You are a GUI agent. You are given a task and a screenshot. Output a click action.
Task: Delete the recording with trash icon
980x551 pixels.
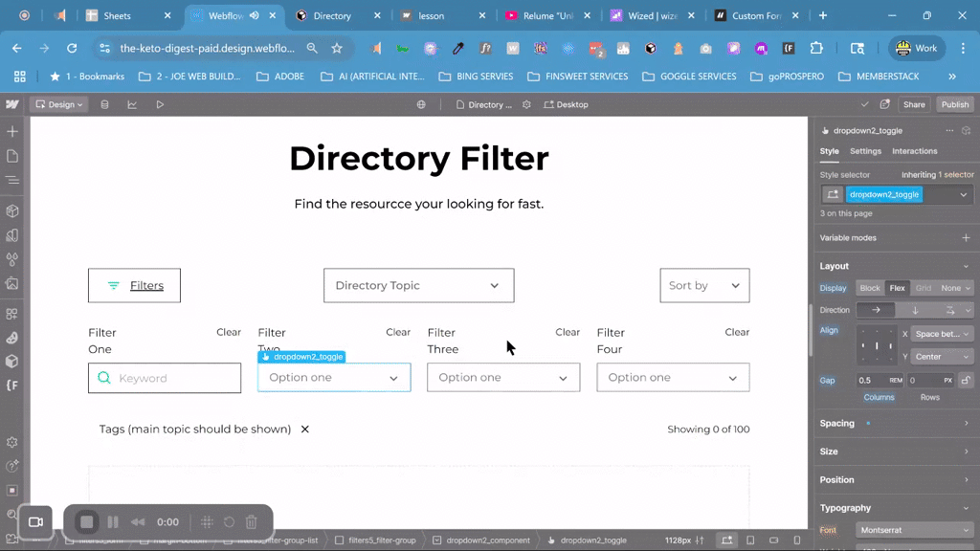pos(251,521)
